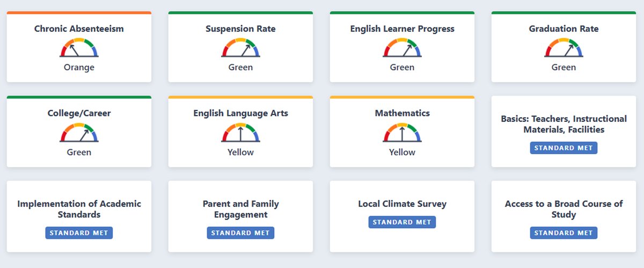Click the Suspension Rate gauge icon
The width and height of the screenshot is (644, 268).
[x=240, y=48]
